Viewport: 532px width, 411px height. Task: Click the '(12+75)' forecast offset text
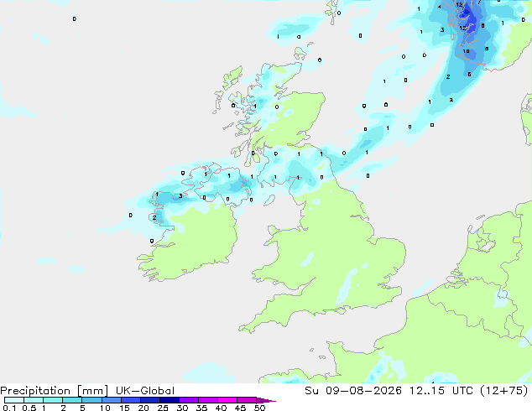504,391
